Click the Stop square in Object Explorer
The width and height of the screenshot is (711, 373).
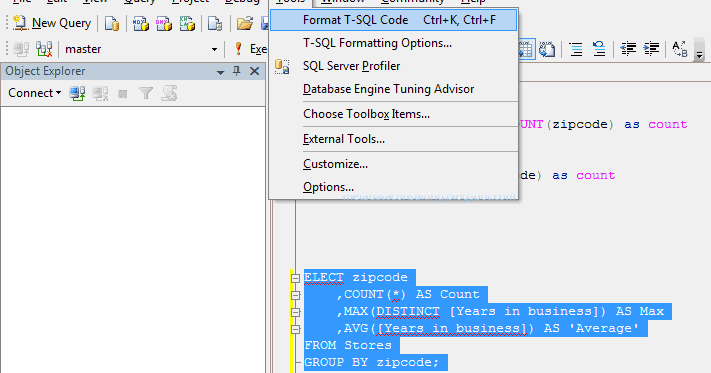(122, 94)
